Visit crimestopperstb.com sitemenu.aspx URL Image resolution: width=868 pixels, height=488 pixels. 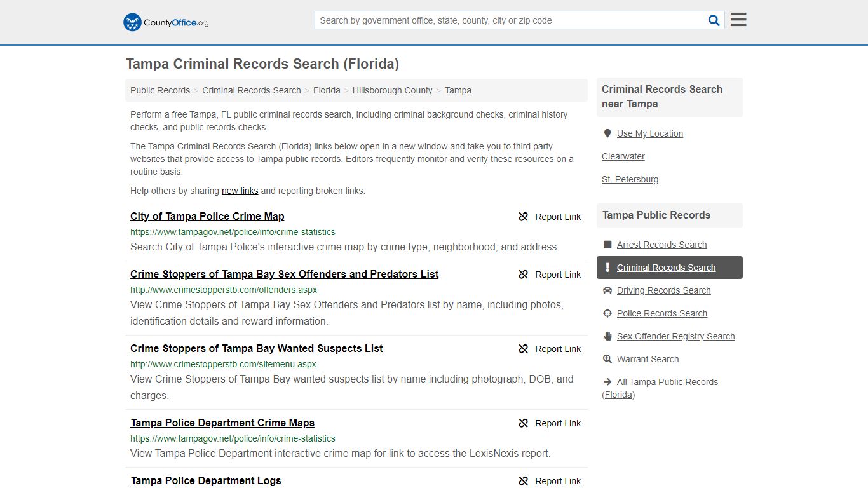tap(223, 364)
